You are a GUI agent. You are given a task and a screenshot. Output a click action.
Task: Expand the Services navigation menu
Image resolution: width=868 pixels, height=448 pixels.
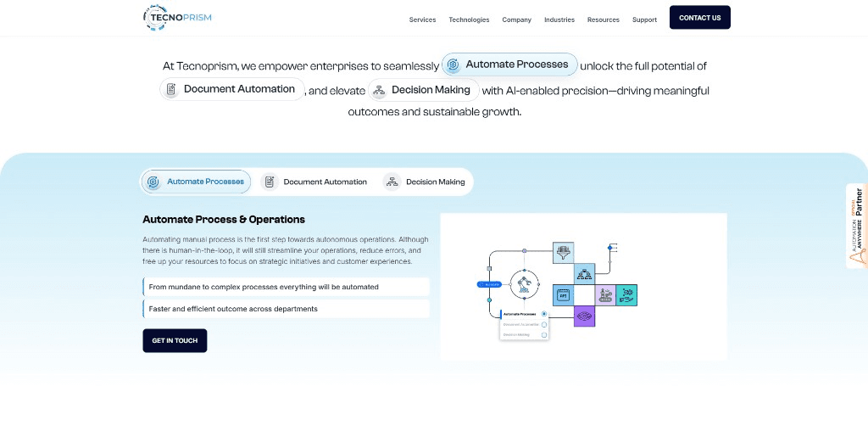coord(422,20)
